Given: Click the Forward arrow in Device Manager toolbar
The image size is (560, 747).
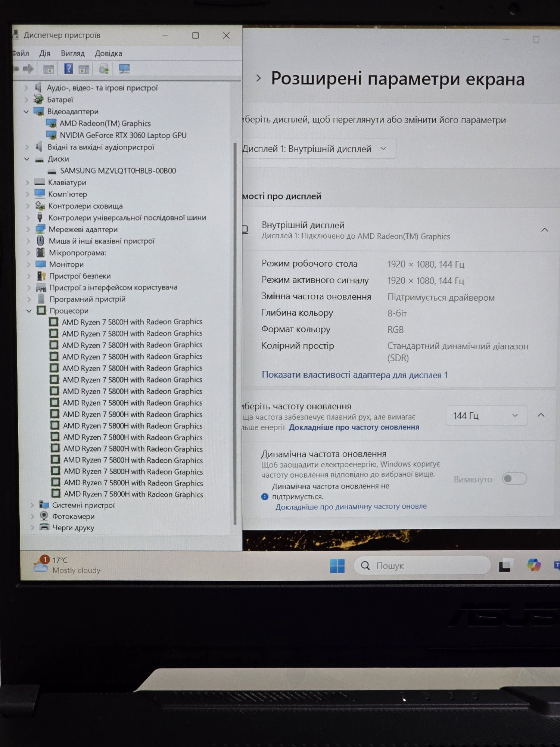Looking at the screenshot, I should [x=28, y=69].
